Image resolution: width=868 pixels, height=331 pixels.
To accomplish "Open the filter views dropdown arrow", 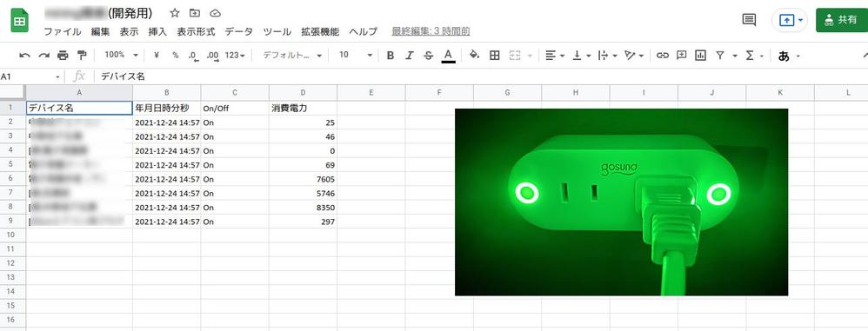I will point(735,56).
